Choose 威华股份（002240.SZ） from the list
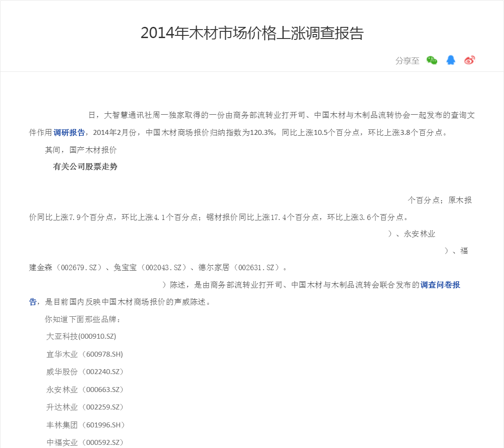This screenshot has width=504, height=448. pyautogui.click(x=85, y=372)
